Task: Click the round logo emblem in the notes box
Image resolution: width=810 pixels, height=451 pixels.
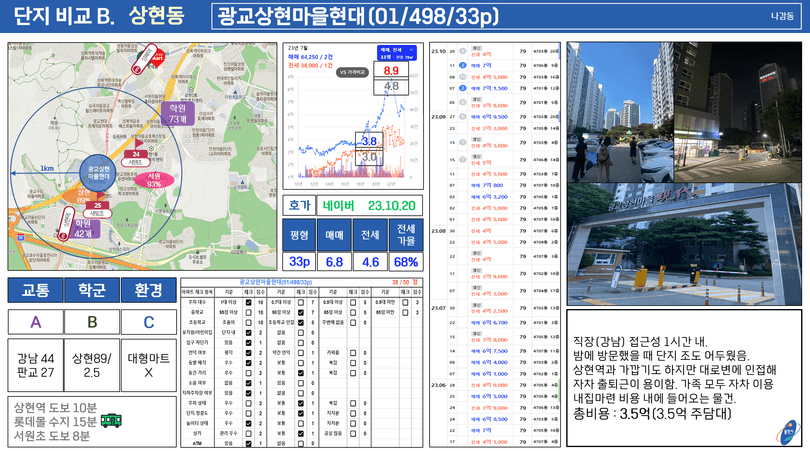Action: tap(788, 433)
